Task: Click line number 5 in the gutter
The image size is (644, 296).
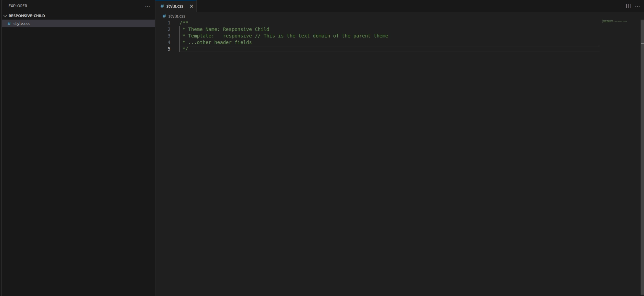Action: 169,49
